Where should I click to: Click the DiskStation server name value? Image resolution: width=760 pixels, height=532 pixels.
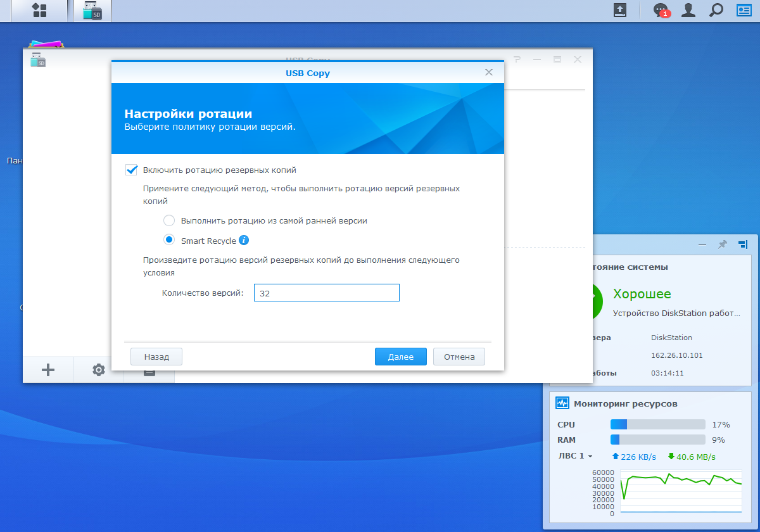671,338
